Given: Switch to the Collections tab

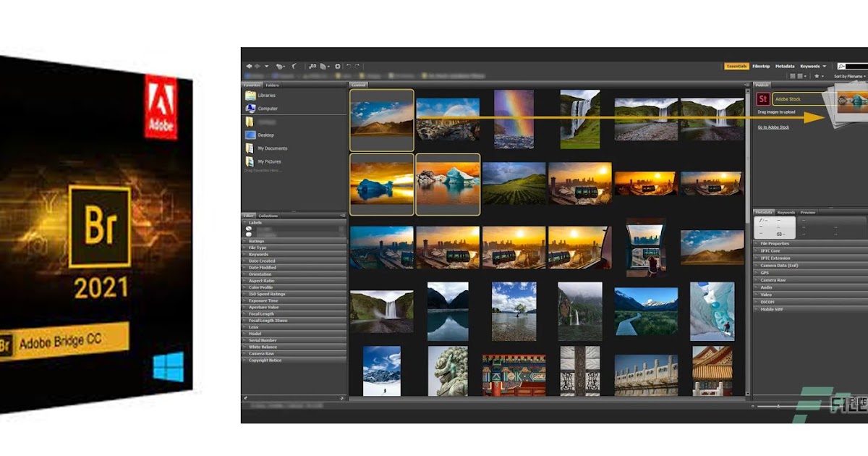Looking at the screenshot, I should (x=268, y=216).
